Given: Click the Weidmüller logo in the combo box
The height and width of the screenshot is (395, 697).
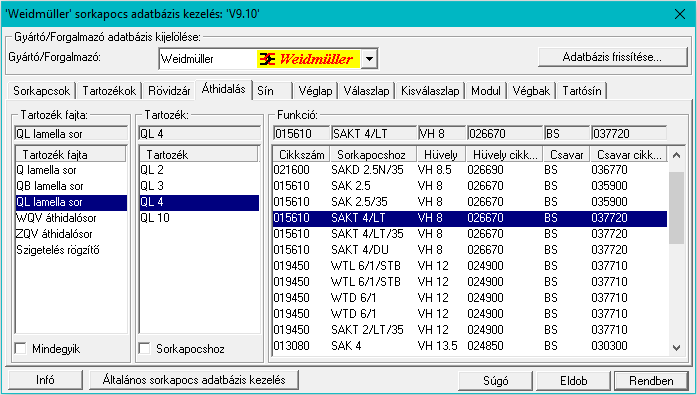Looking at the screenshot, I should coord(308,59).
